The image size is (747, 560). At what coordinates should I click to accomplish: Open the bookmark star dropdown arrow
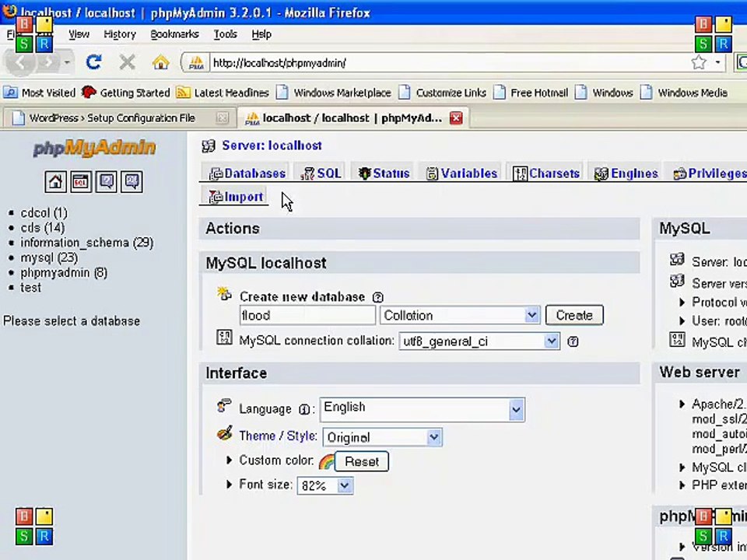(x=717, y=62)
